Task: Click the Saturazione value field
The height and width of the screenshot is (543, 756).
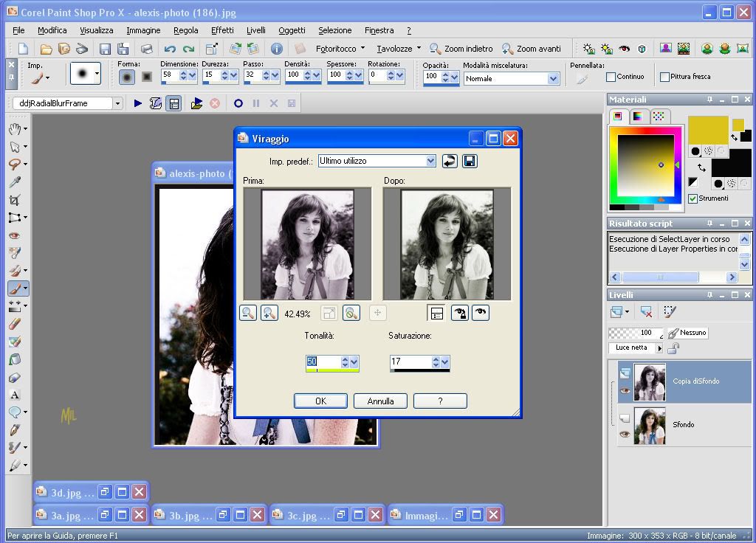Action: click(x=410, y=361)
